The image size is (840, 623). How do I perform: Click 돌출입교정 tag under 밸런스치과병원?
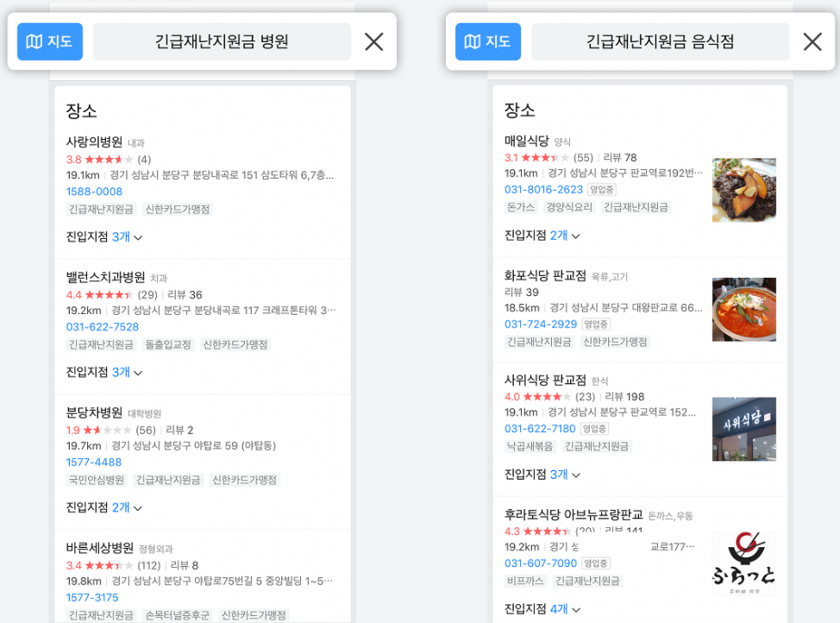168,344
